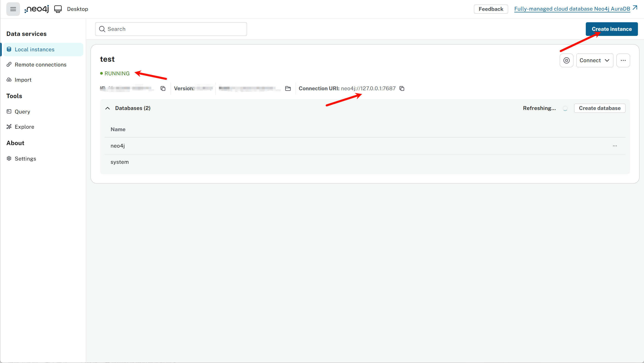This screenshot has height=363, width=644.
Task: Open options menu for neo4j database
Action: pos(615,146)
